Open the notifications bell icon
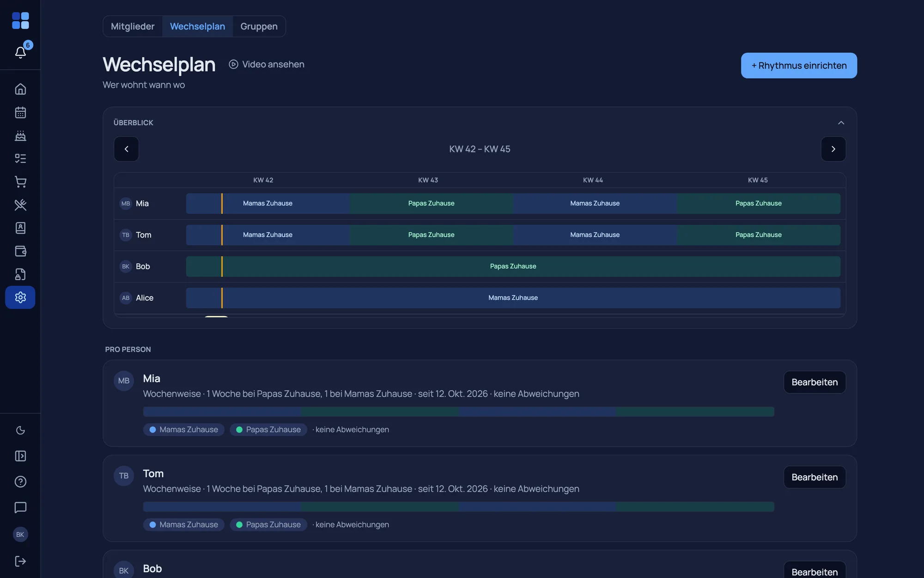 20,52
